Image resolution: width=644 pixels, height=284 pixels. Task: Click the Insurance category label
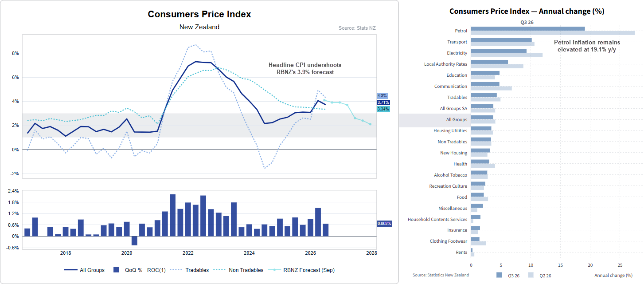click(457, 230)
